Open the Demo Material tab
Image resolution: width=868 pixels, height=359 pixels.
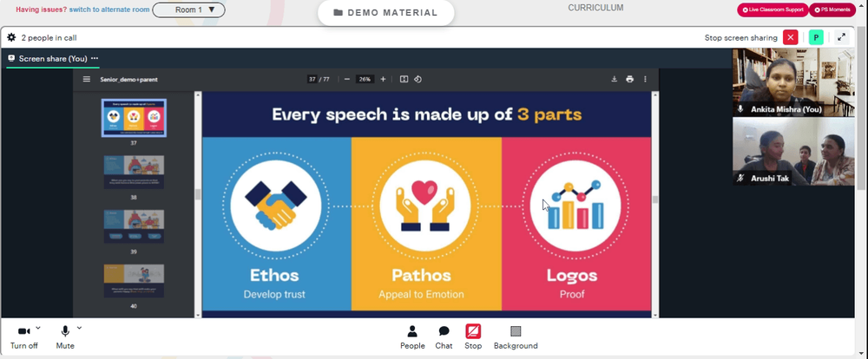click(x=385, y=13)
